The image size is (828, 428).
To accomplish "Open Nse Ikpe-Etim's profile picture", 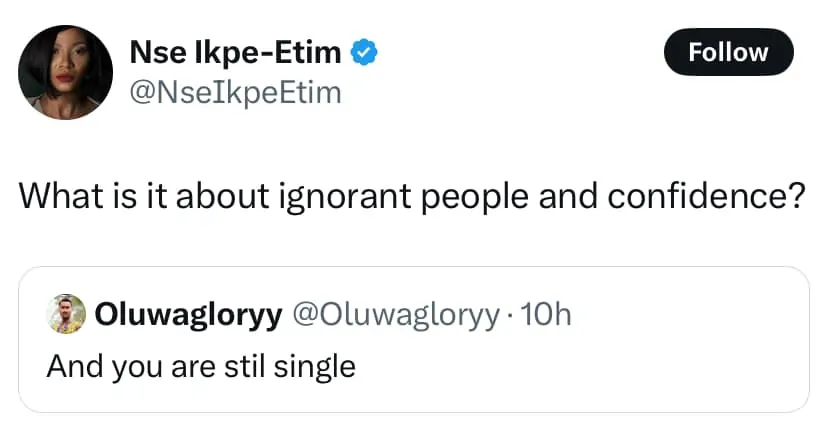I will [x=66, y=72].
